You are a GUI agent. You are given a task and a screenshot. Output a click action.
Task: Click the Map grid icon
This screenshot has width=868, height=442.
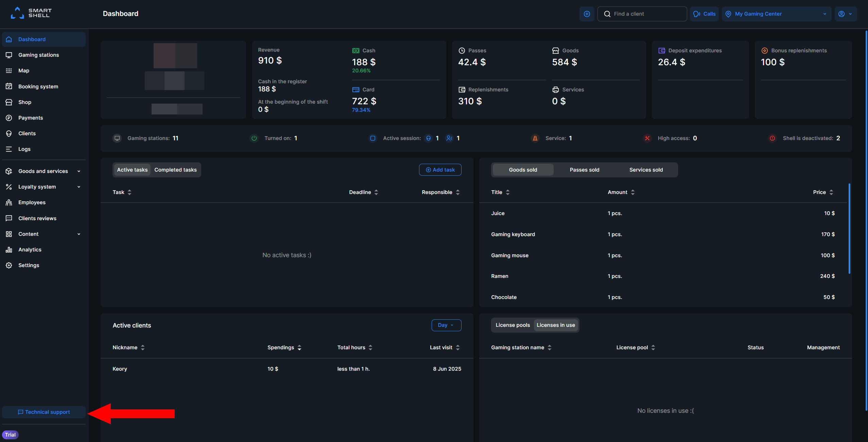pos(9,71)
